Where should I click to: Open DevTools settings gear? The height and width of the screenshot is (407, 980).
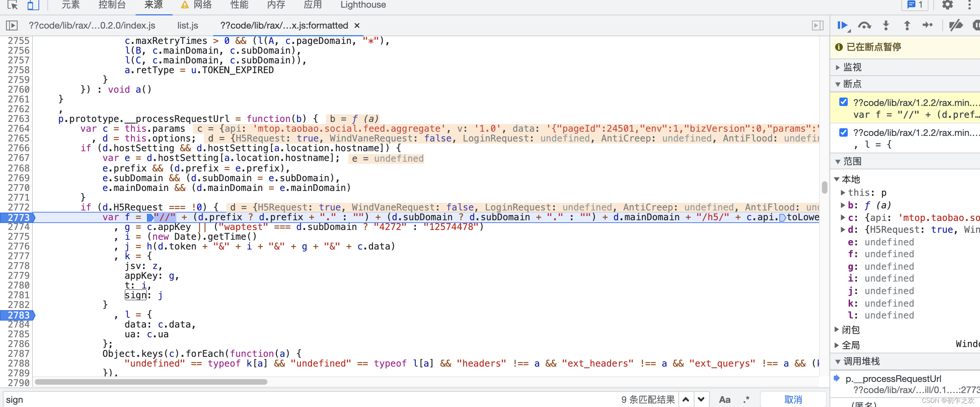pyautogui.click(x=947, y=5)
